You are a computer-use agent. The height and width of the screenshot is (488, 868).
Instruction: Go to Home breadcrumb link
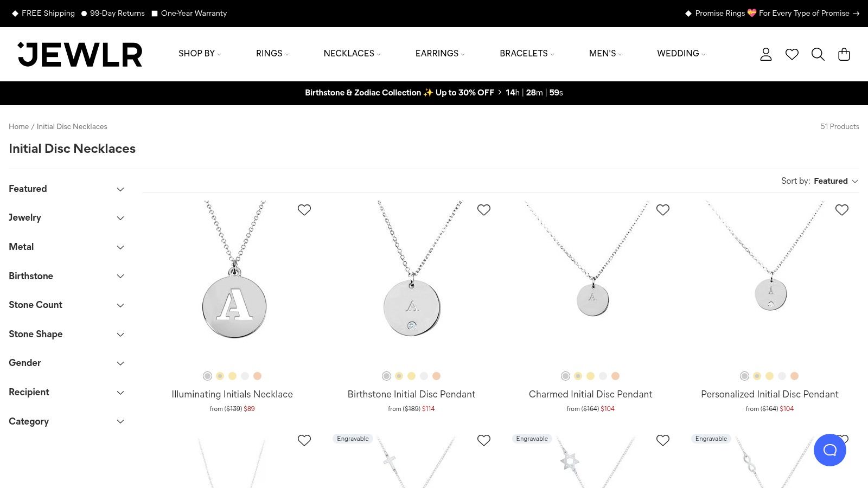(x=18, y=126)
